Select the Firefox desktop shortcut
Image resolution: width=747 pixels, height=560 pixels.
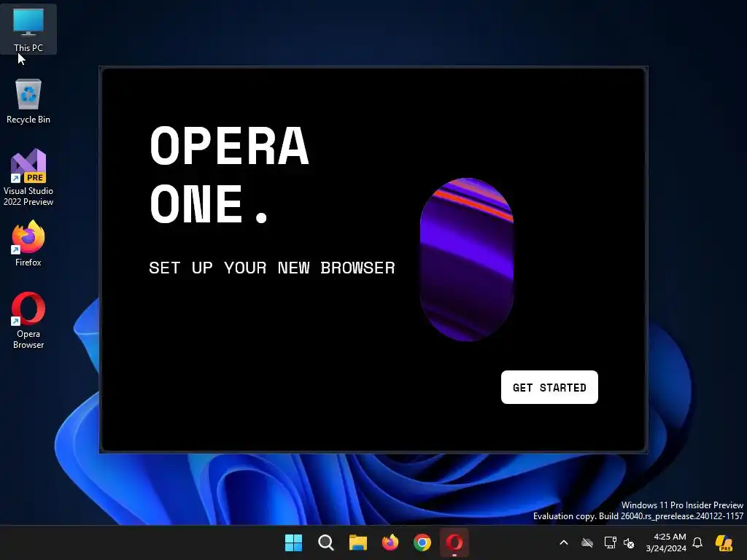point(28,244)
